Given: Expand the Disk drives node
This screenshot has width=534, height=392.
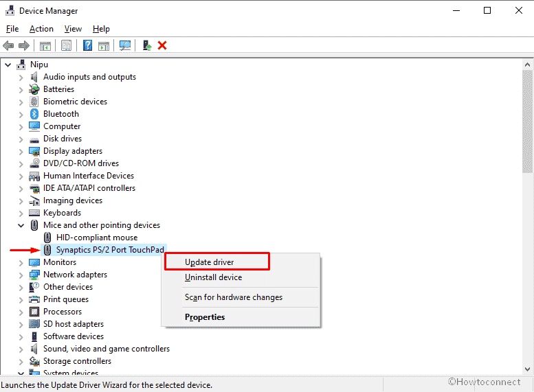Looking at the screenshot, I should pyautogui.click(x=21, y=139).
